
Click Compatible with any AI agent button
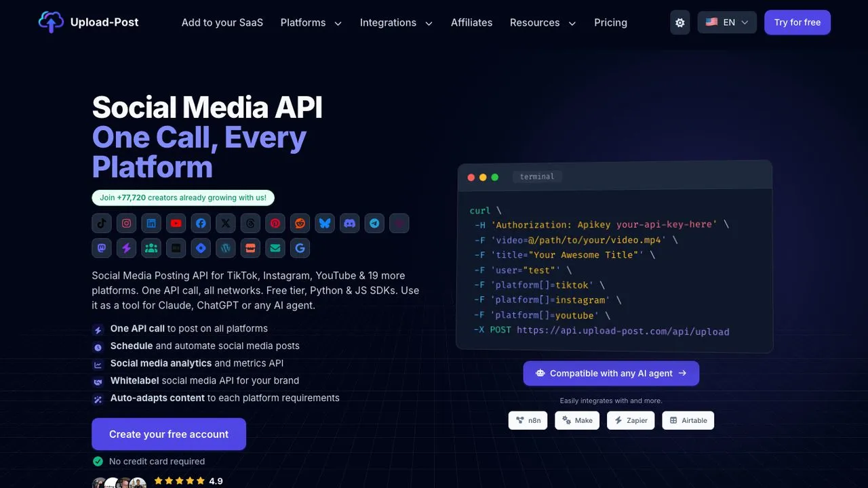coord(611,373)
